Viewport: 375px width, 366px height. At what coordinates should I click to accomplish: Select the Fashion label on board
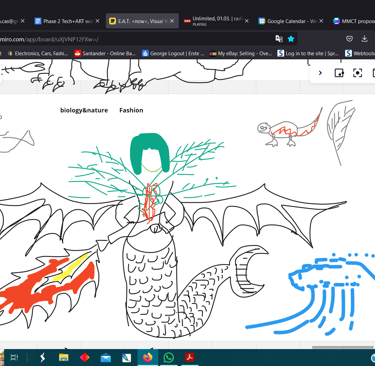coord(131,110)
